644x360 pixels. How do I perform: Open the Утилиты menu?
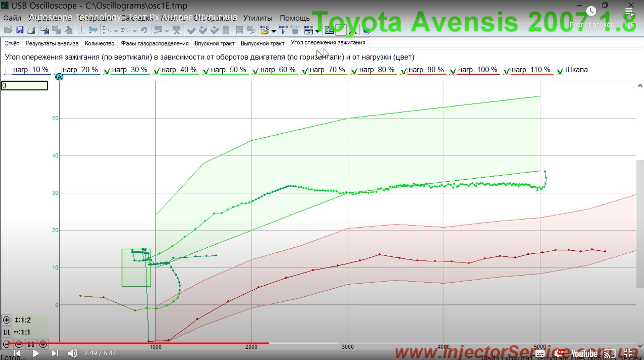[x=258, y=18]
